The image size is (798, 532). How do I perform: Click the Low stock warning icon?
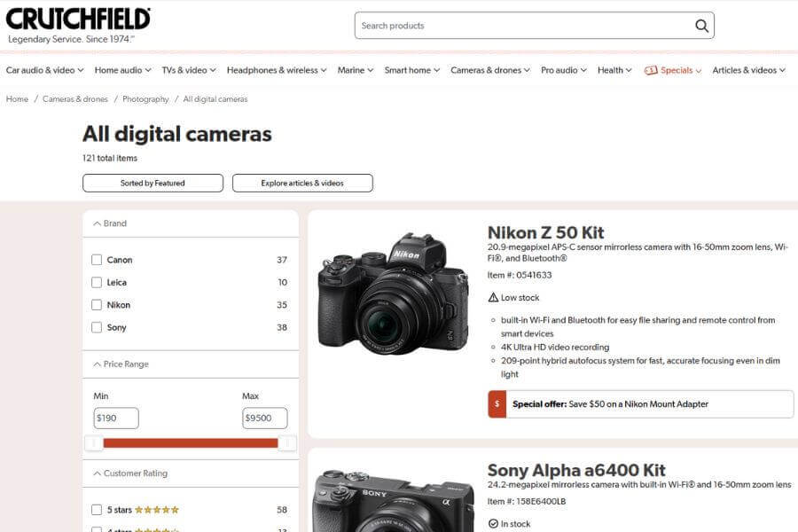(493, 298)
